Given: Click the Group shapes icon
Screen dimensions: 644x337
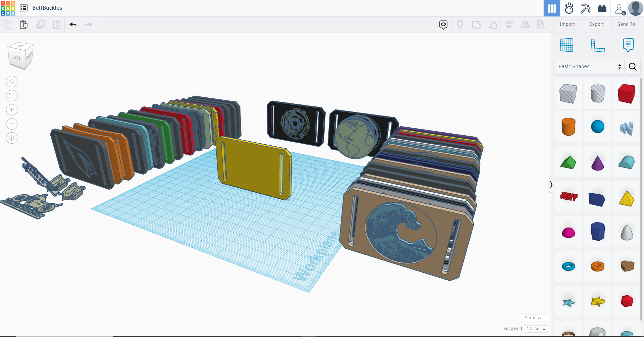Looking at the screenshot, I should tap(476, 25).
